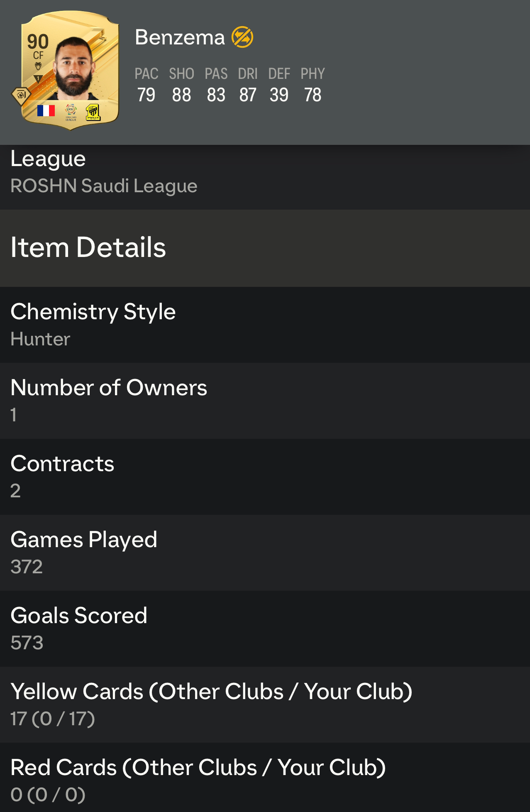Viewport: 530px width, 812px height.
Task: Tap the 90 overall rating on card
Action: pyautogui.click(x=38, y=42)
